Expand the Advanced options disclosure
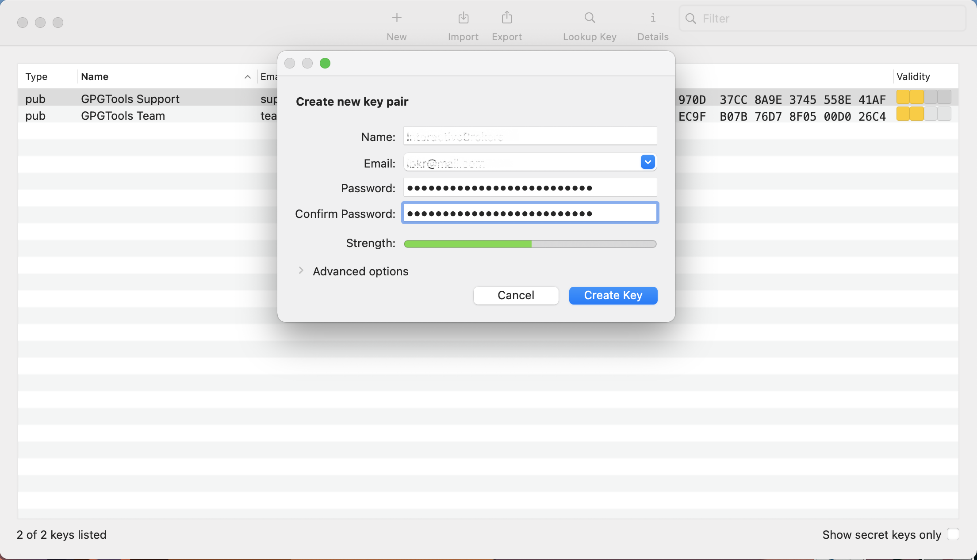 pos(301,270)
